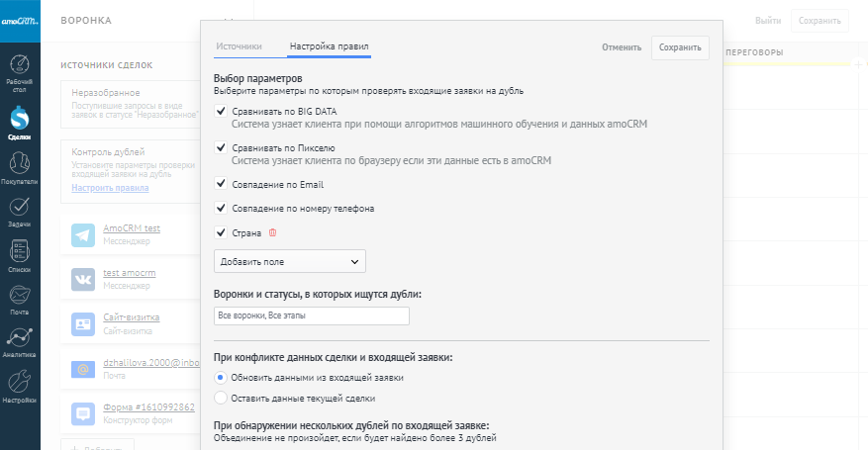Open the Задачи section icon

click(20, 211)
